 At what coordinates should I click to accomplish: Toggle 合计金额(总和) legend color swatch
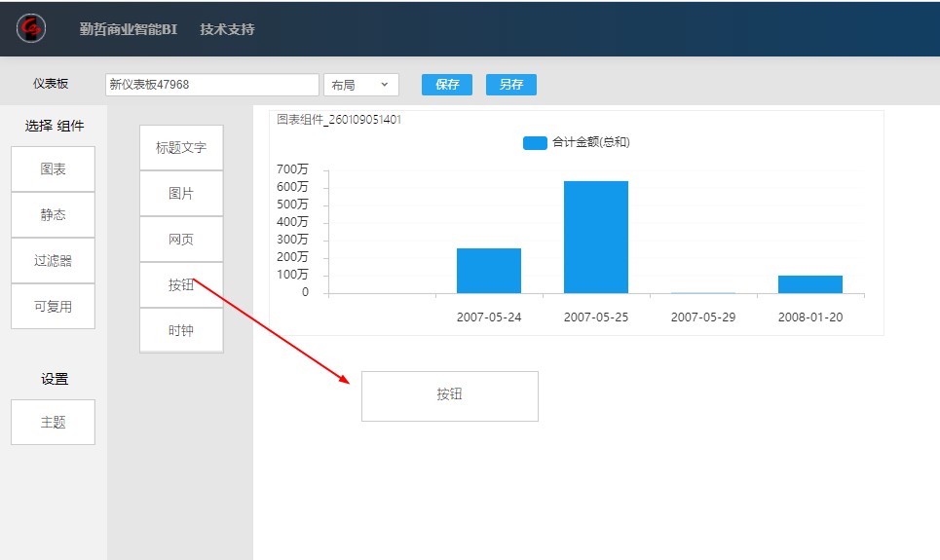(535, 143)
